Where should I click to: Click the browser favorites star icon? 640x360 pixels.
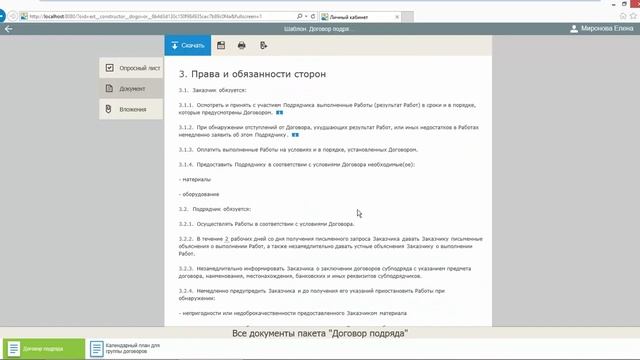click(x=633, y=16)
